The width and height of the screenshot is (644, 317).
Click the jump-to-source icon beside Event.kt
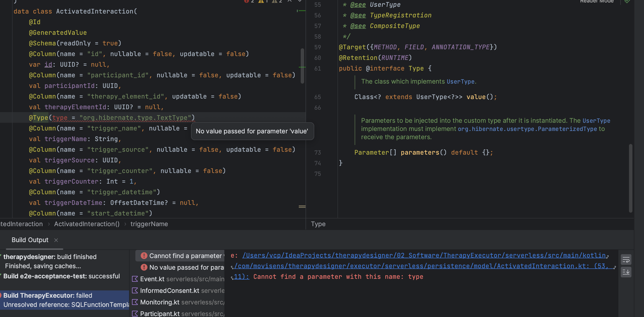pos(135,279)
